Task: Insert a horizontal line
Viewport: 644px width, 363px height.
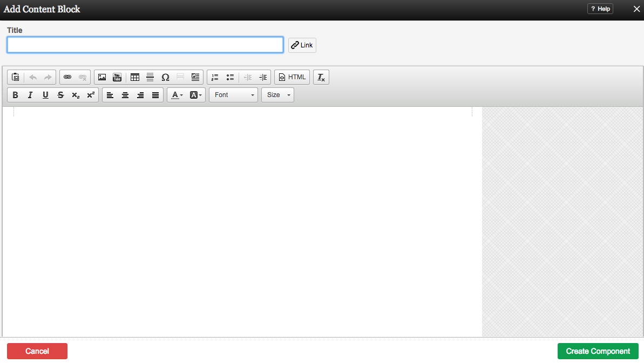Action: click(150, 77)
